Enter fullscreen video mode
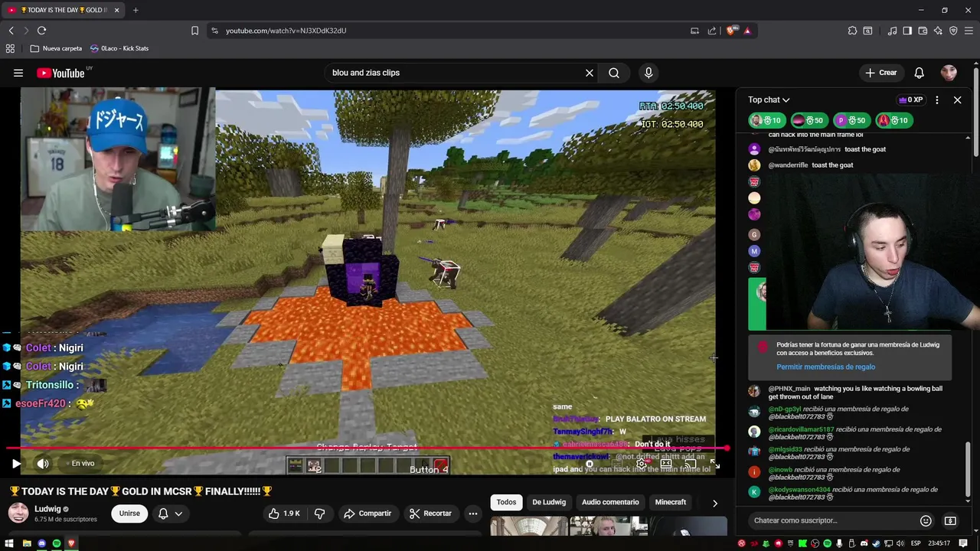This screenshot has height=551, width=980. (714, 464)
